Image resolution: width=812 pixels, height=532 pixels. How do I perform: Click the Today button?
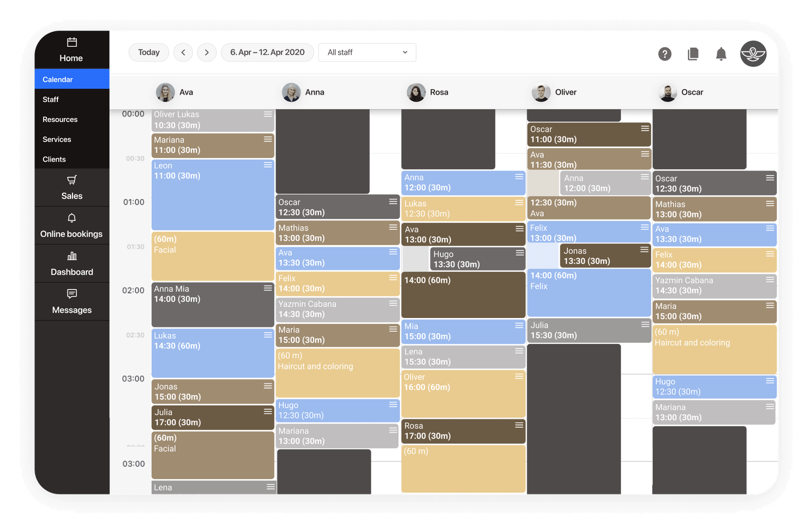click(x=149, y=52)
